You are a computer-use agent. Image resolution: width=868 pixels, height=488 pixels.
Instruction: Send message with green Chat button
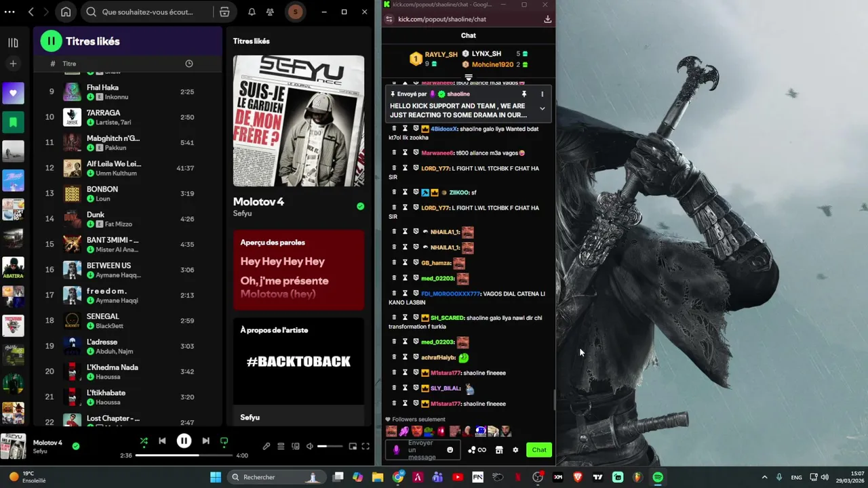(x=539, y=449)
